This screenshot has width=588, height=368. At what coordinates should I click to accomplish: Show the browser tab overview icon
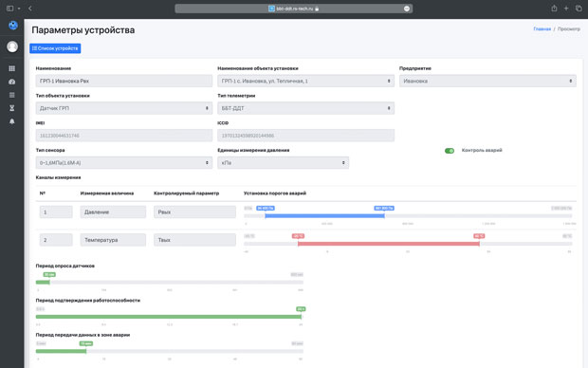(579, 9)
